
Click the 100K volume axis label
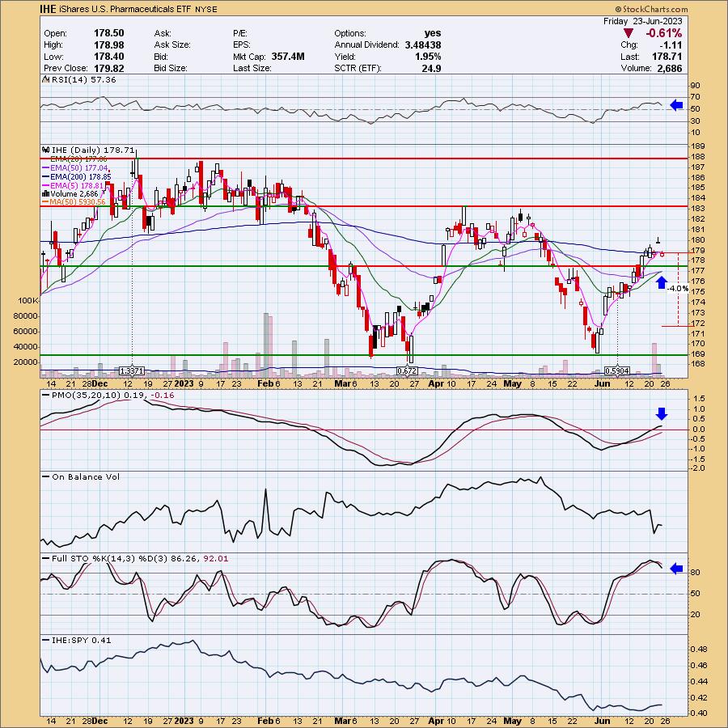28,300
